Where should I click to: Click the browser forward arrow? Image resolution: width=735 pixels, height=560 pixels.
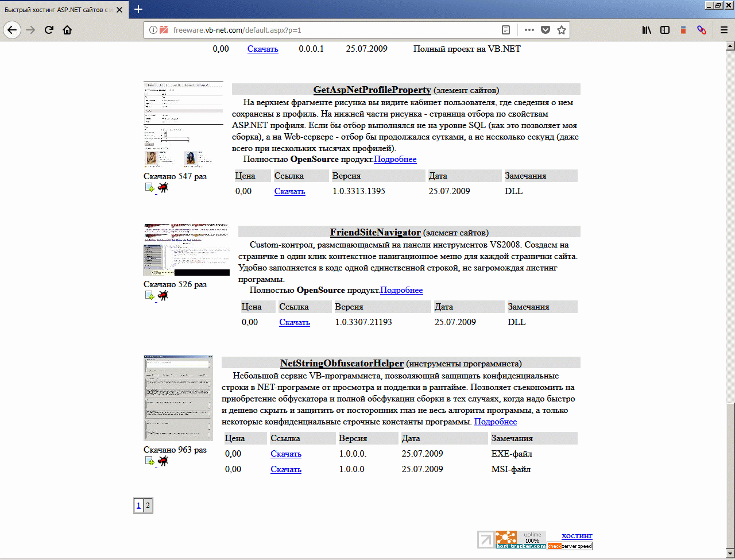click(30, 30)
